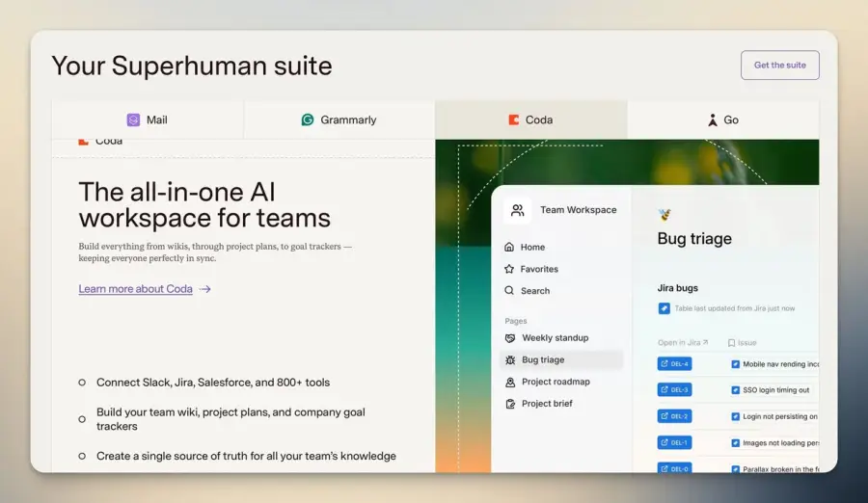Viewport: 868px width, 503px height.
Task: Click the Issue column header
Action: [742, 343]
